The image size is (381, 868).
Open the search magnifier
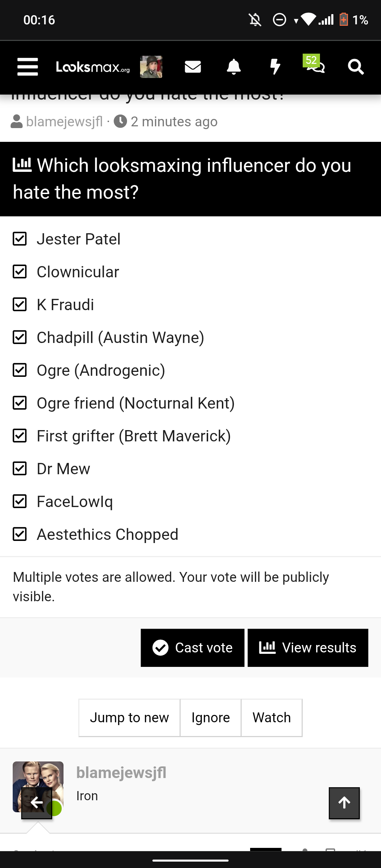(x=356, y=67)
